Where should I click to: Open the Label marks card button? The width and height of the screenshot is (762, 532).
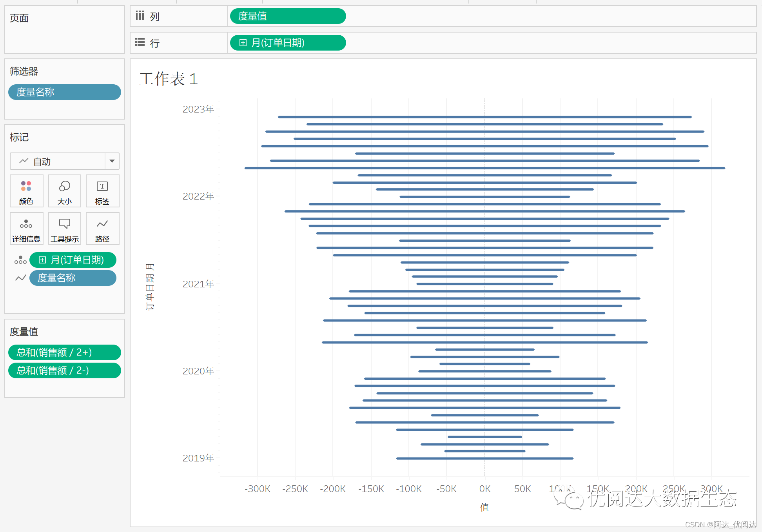click(102, 191)
